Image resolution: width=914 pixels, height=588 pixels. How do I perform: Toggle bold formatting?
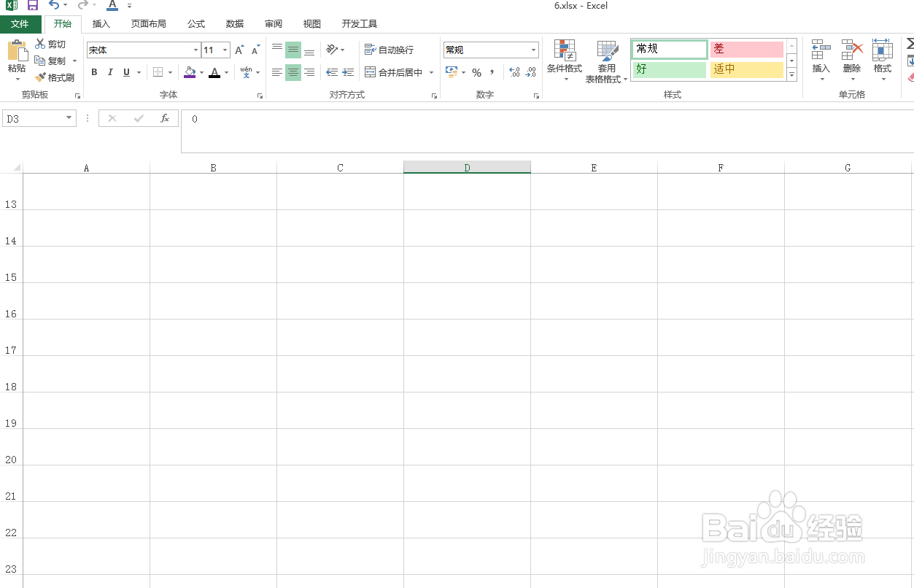point(94,72)
